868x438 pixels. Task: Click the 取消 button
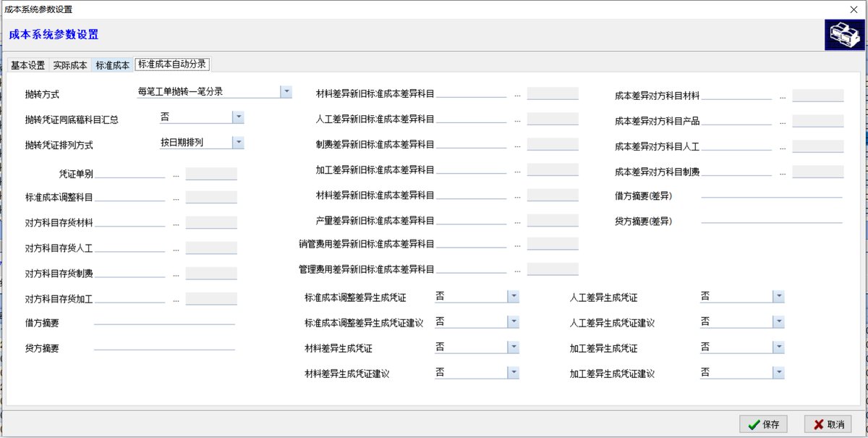point(827,424)
